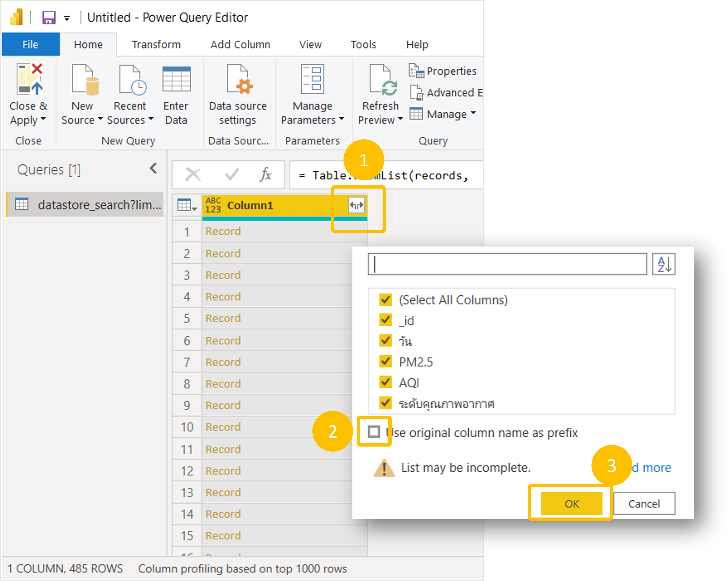
Task: Click 'Column profiling based on top 1000 rows'
Action: coord(242,568)
